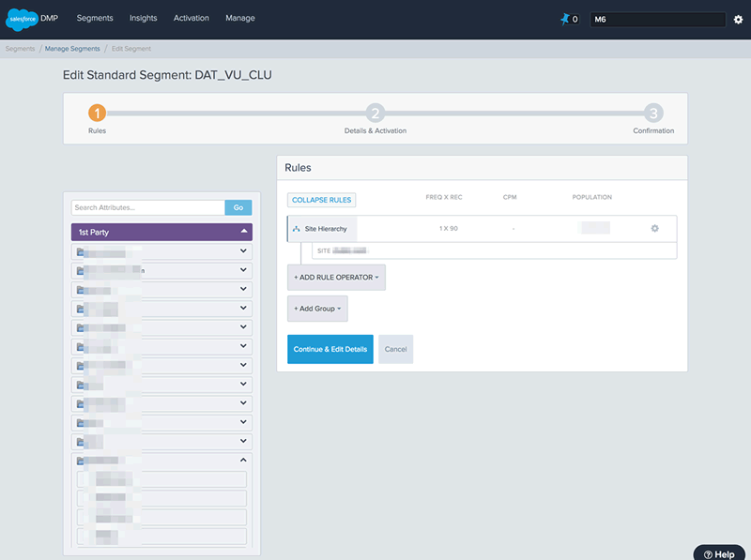The image size is (751, 560).
Task: Open the Manage menu
Action: coord(239,17)
